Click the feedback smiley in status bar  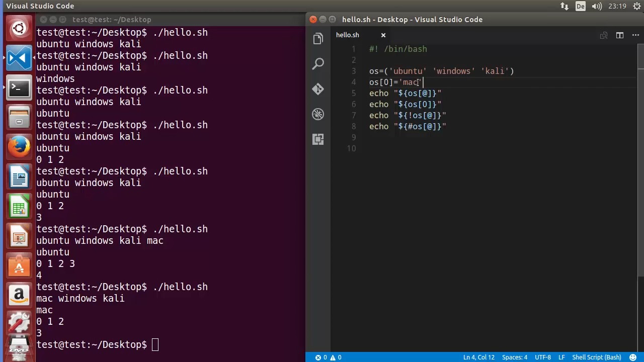point(633,357)
